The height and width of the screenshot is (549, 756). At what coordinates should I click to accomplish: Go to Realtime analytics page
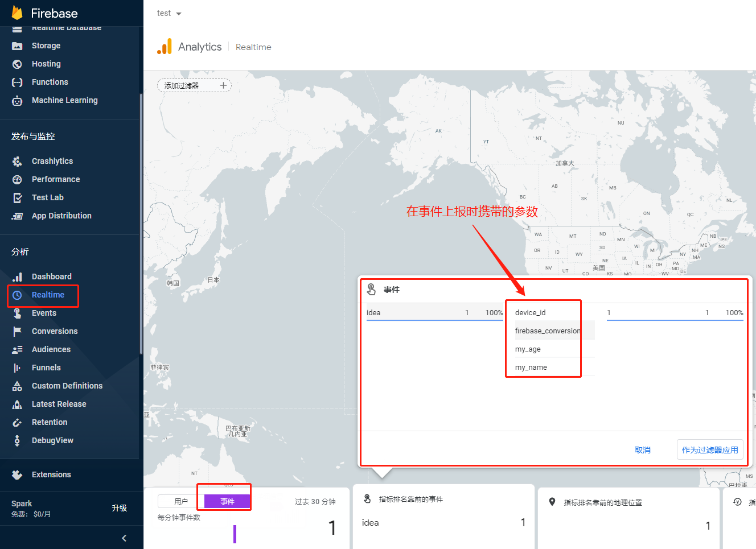(x=48, y=295)
